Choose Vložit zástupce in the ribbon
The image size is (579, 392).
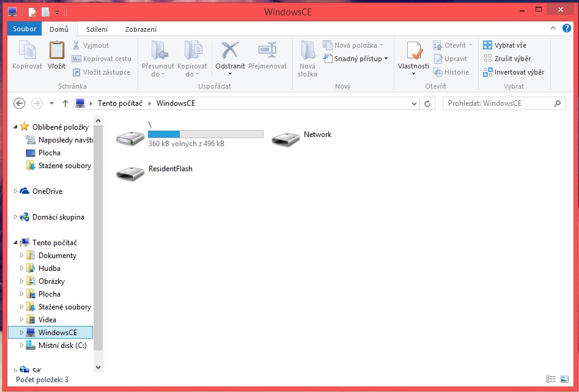click(101, 72)
